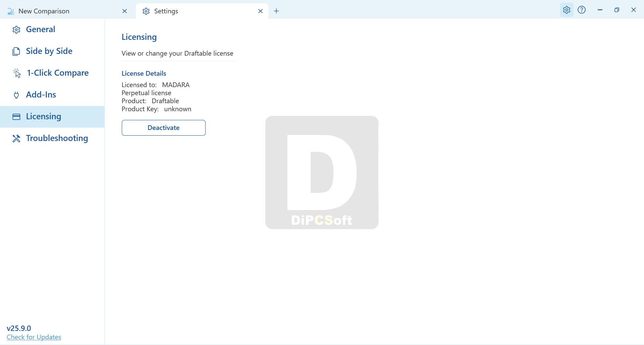Click the Licensing card icon
The image size is (644, 345).
coord(16,117)
